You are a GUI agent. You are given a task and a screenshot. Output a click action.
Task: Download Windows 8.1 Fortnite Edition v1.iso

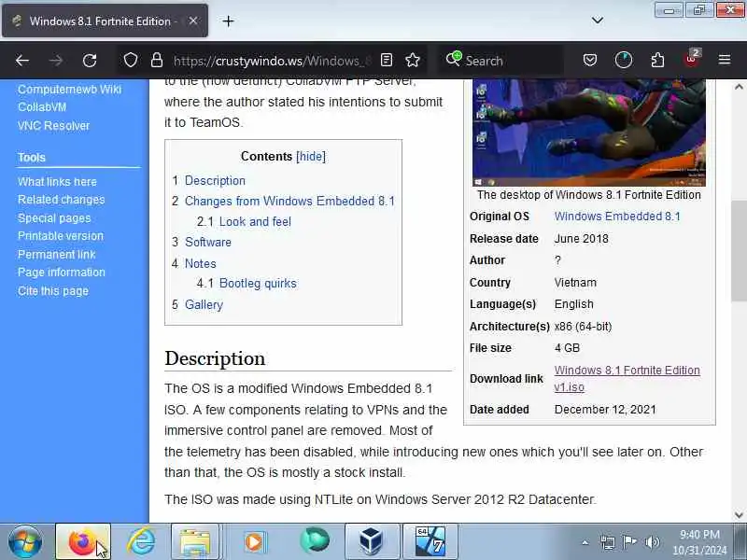[x=627, y=379]
